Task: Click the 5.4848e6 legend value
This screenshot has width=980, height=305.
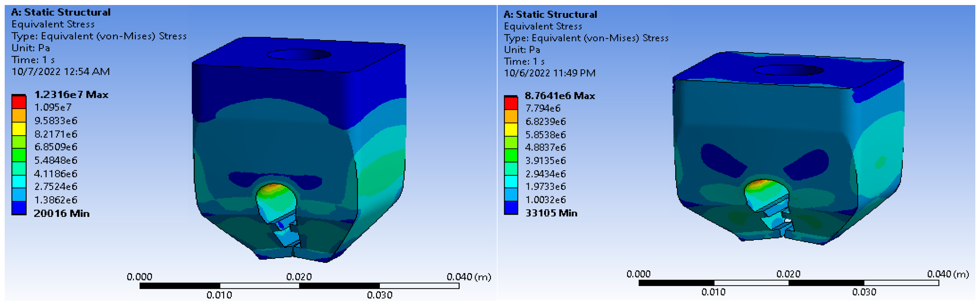Action: click(56, 160)
